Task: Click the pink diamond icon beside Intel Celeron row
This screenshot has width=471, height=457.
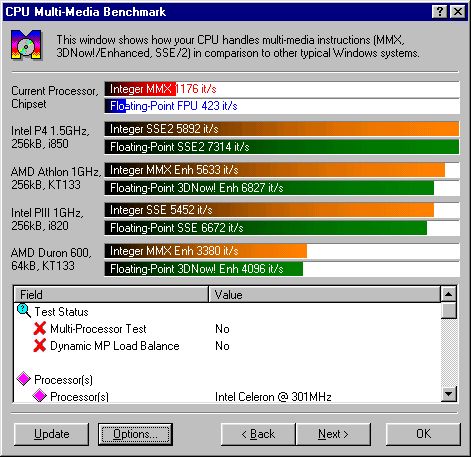Action: tap(40, 396)
